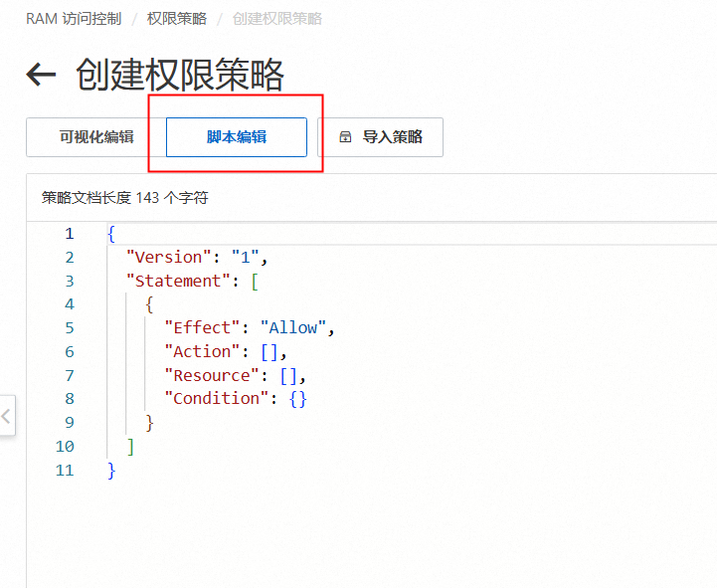Click the import icon in 导入策略 button

(x=345, y=137)
